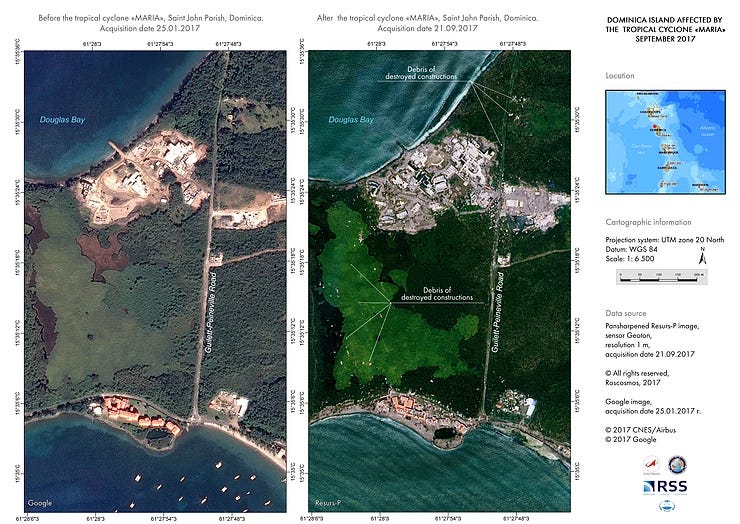740x524 pixels.
Task: Click the 'Scale: 1: 6 500' text
Action: 630,259
